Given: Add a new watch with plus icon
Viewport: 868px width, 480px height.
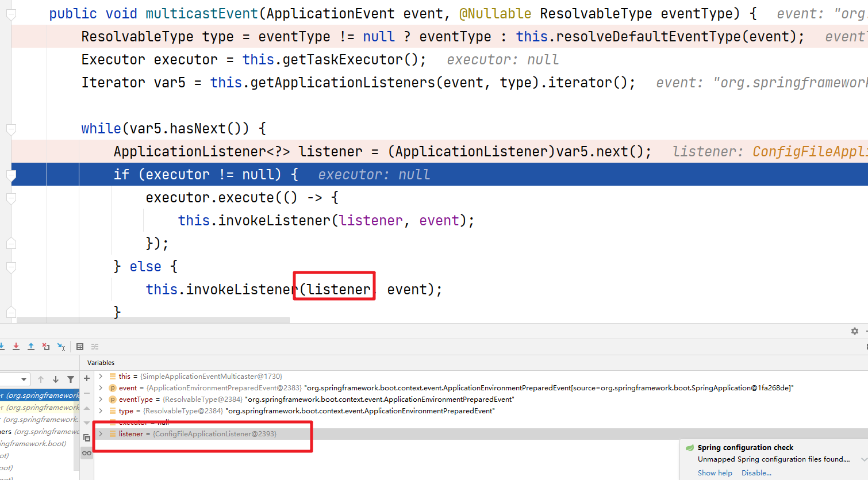Looking at the screenshot, I should tap(87, 378).
